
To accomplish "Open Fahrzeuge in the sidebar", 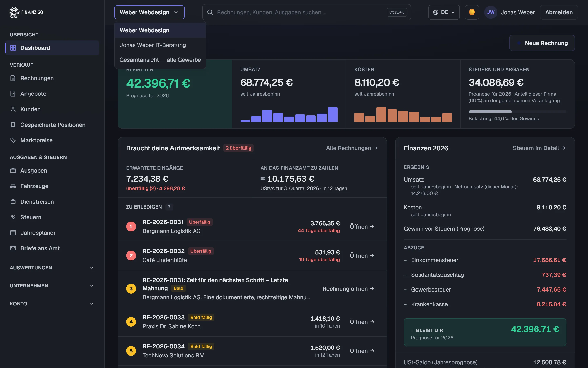I will click(x=52, y=186).
